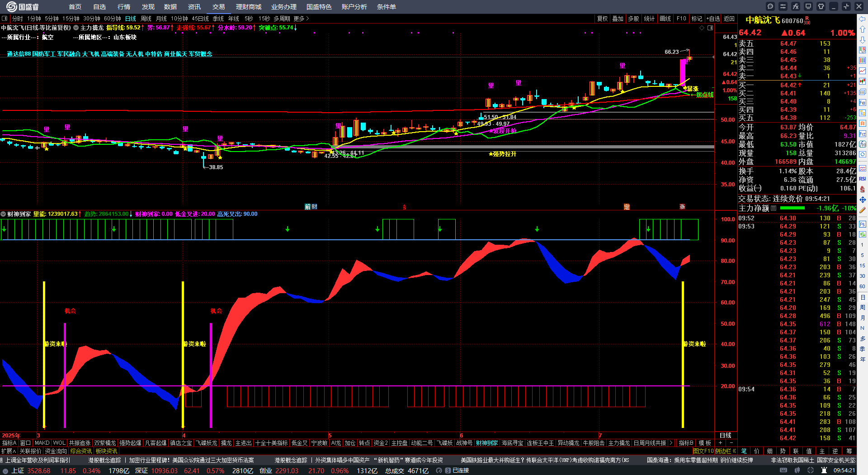This screenshot has height=475, width=868.
Task: Click the gauge icon beside 已连接 status
Action: 439,470
